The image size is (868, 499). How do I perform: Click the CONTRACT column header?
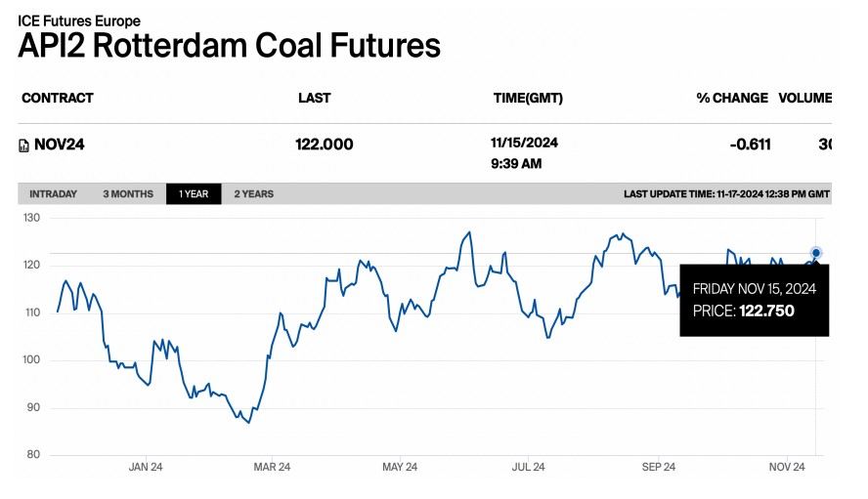pyautogui.click(x=58, y=98)
